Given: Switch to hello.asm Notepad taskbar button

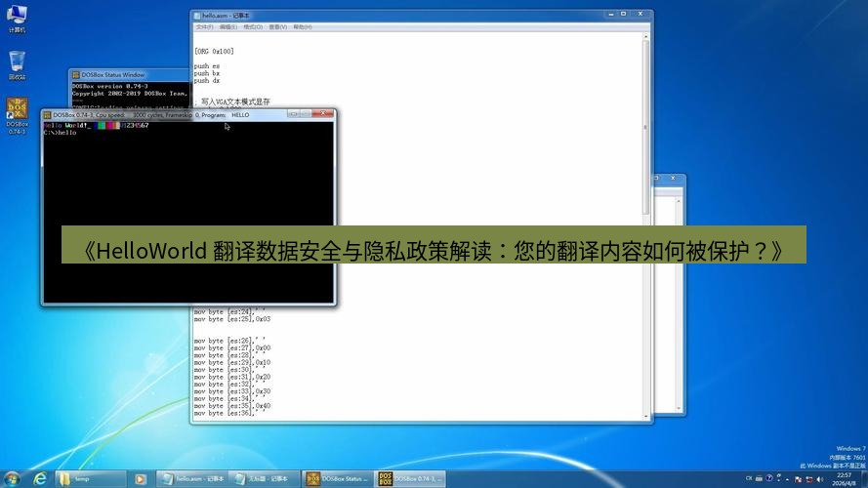Looking at the screenshot, I should 193,478.
